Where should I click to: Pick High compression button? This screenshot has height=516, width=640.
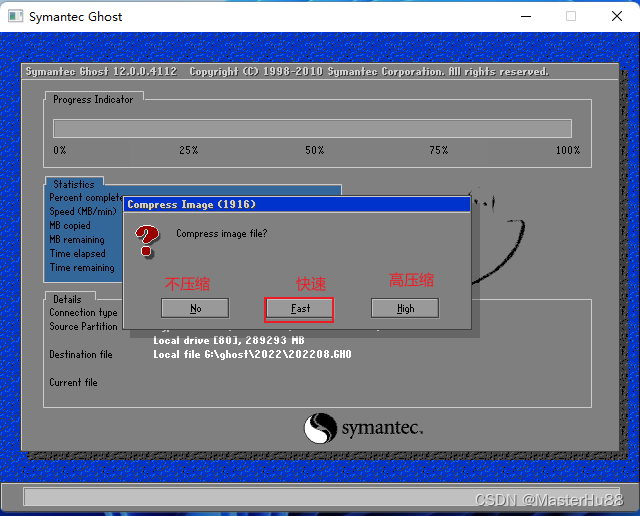405,308
